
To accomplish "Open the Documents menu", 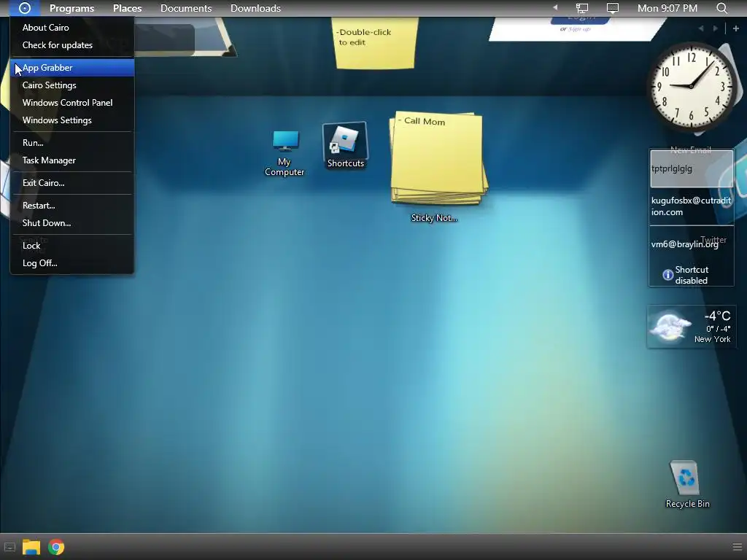I will 186,8.
